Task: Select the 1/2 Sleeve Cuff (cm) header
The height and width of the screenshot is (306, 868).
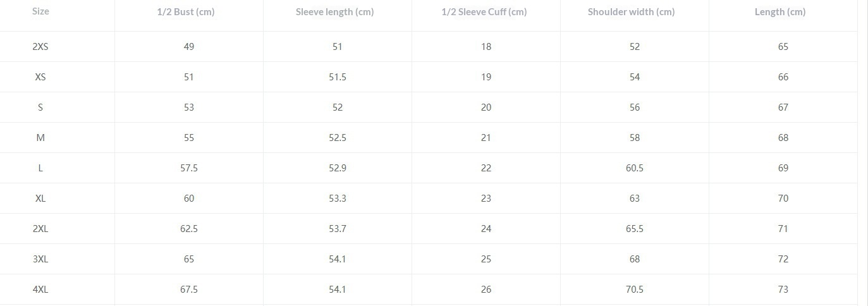Action: [x=484, y=12]
